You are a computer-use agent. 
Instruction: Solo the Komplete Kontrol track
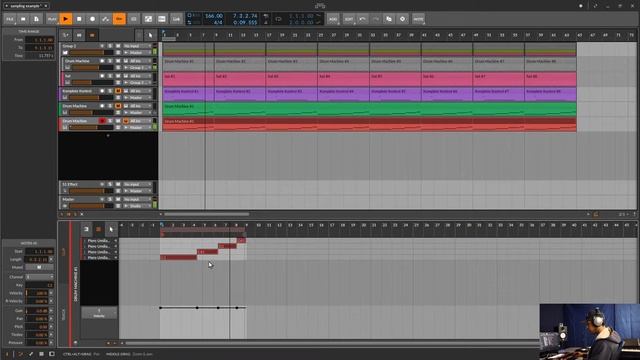110,91
